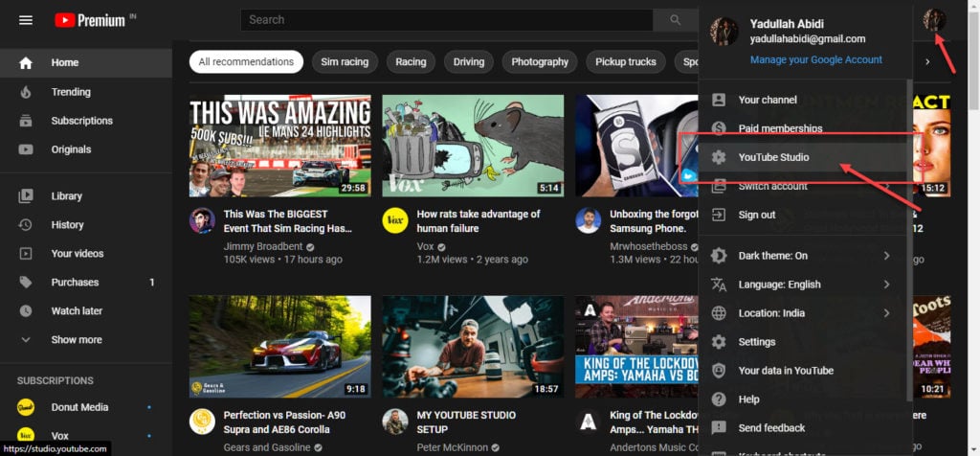Click the Purchases tag icon
This screenshot has width=980, height=456.
[x=26, y=282]
